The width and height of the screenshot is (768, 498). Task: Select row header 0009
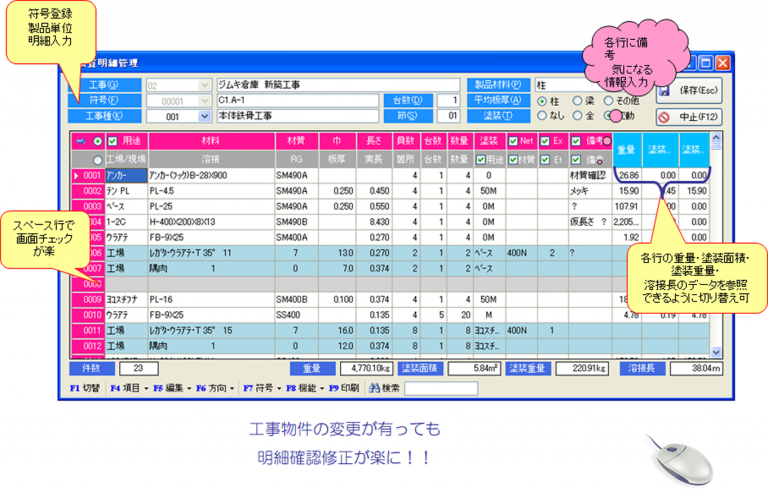[x=89, y=299]
